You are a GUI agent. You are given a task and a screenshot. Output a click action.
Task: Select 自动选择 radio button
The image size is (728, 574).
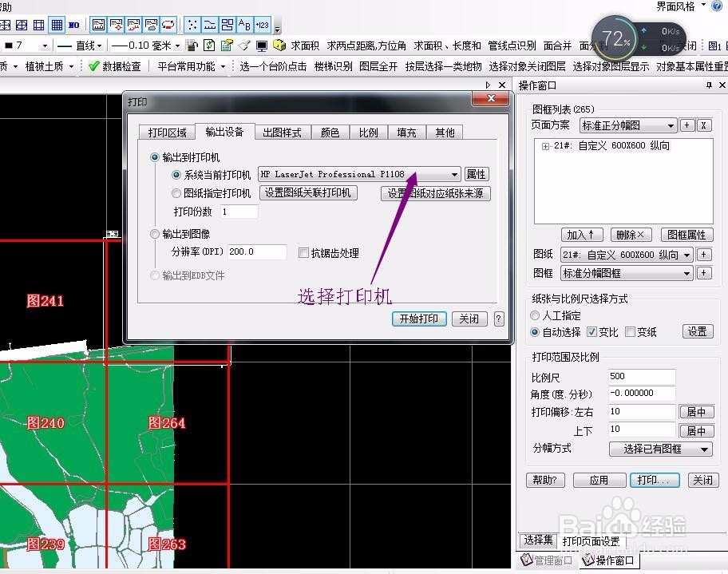pyautogui.click(x=535, y=332)
